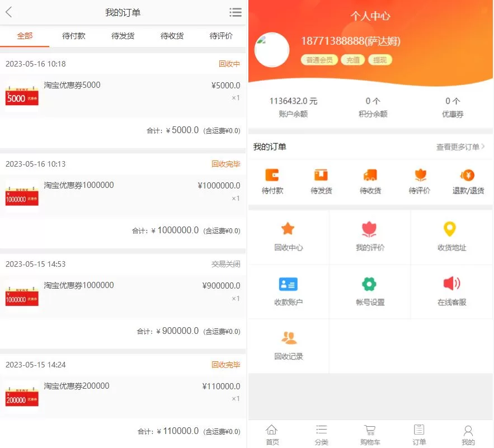Click the 普通会员 badge

319,60
